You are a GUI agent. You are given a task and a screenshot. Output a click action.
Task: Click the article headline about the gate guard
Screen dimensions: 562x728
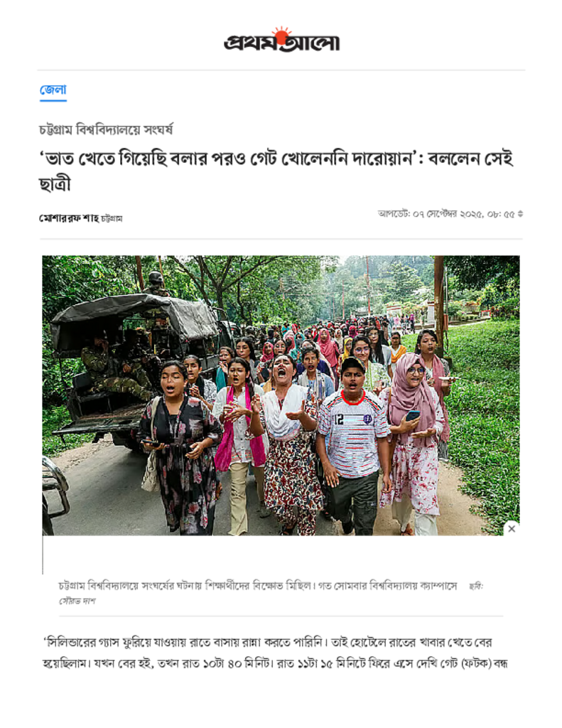276,171
